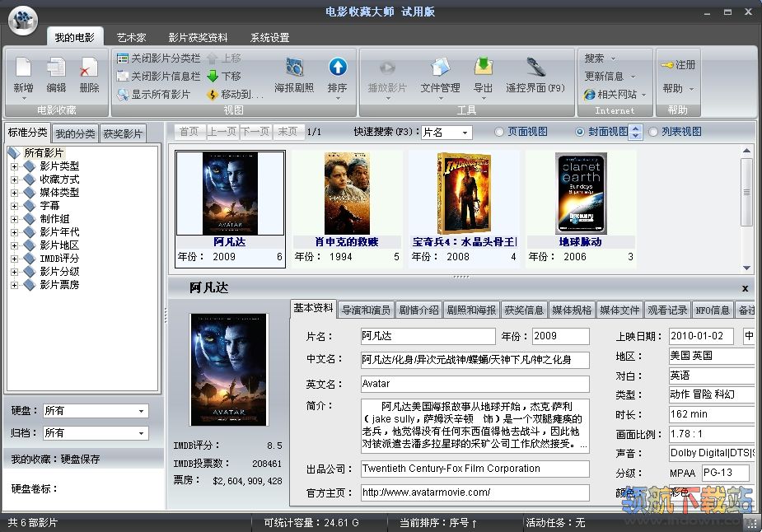
Task: Click the 导出 export icon
Action: [x=483, y=67]
